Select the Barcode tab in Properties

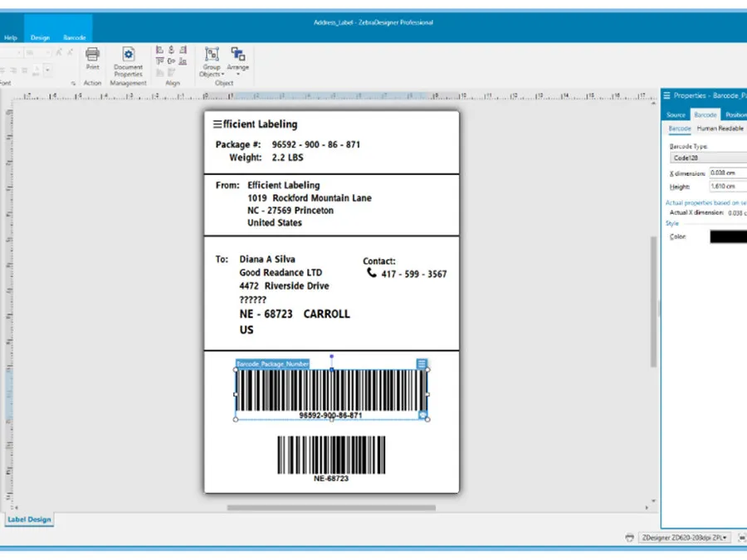point(705,114)
